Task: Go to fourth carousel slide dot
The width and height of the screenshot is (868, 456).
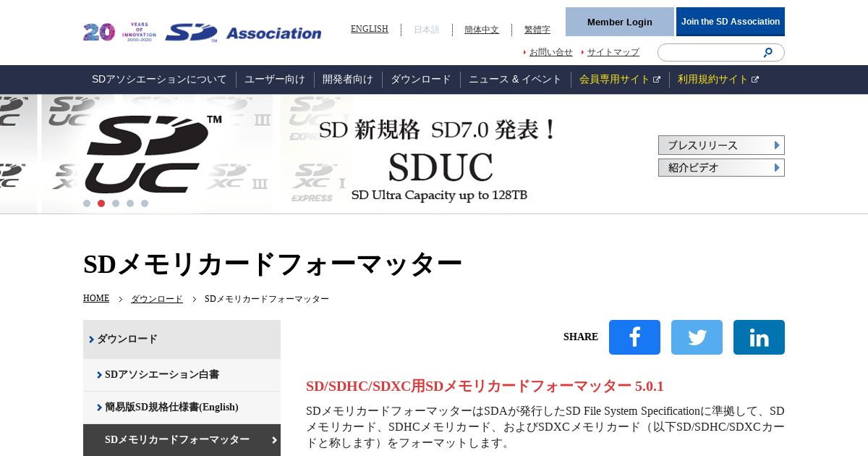Action: point(130,203)
